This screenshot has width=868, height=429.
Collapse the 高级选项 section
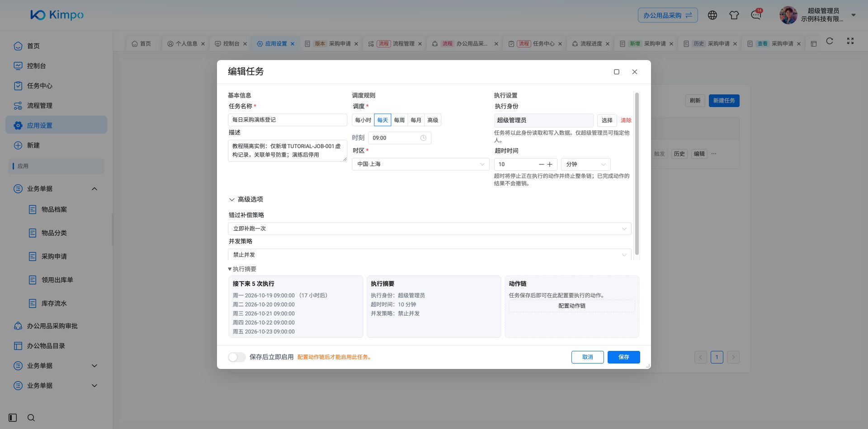246,200
